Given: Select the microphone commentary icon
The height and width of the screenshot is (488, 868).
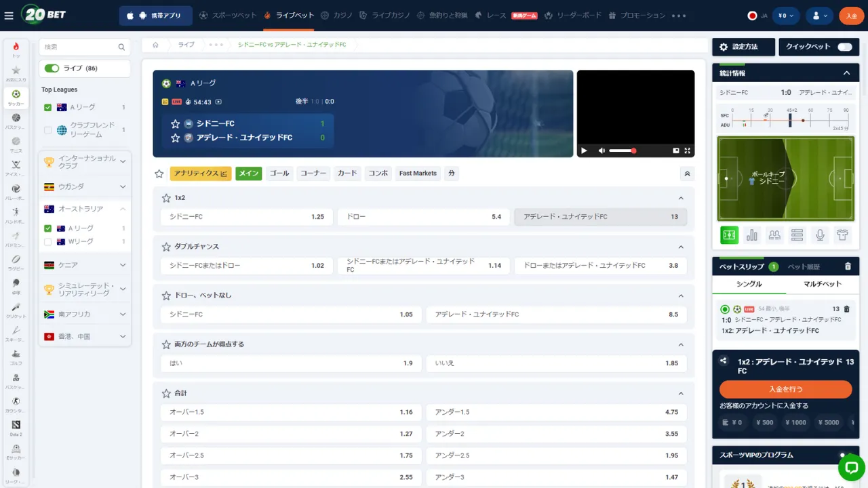Looking at the screenshot, I should coord(820,235).
